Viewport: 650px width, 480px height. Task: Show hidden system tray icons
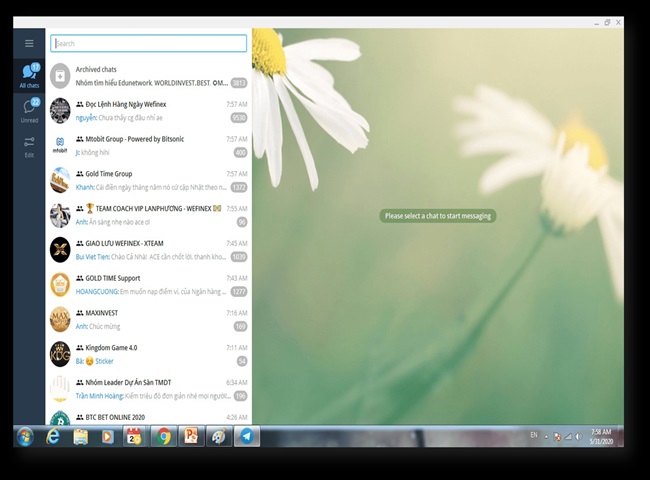coord(546,437)
